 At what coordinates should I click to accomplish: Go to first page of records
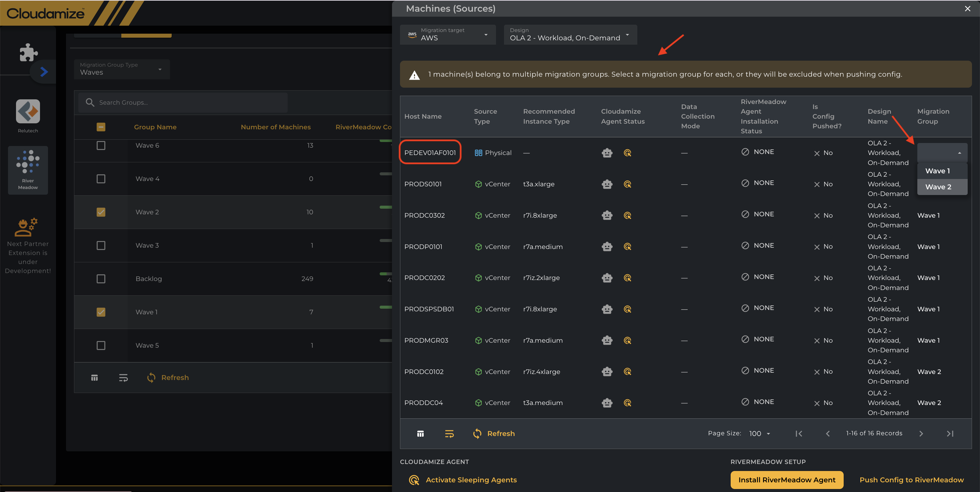click(799, 434)
